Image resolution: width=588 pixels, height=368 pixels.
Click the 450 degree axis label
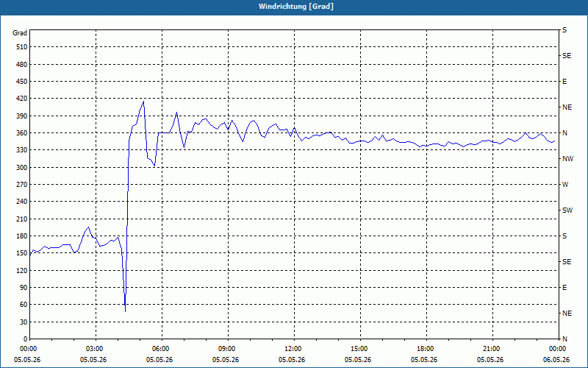pyautogui.click(x=22, y=82)
